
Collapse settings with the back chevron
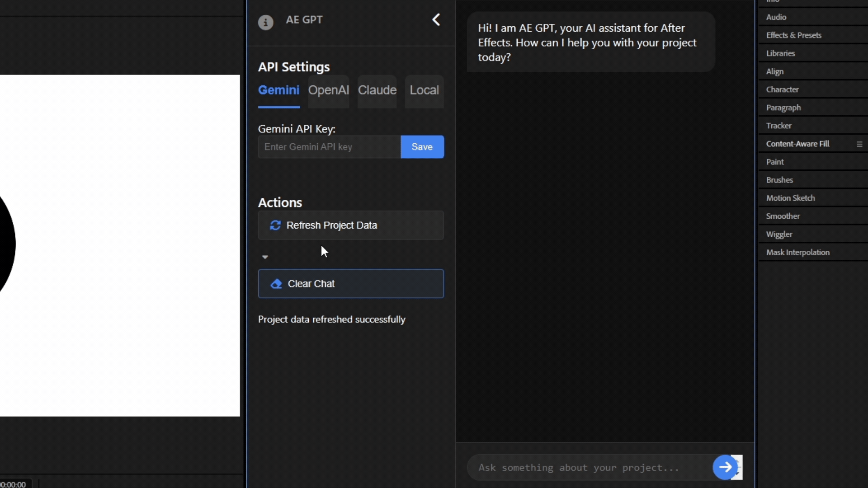click(x=436, y=20)
